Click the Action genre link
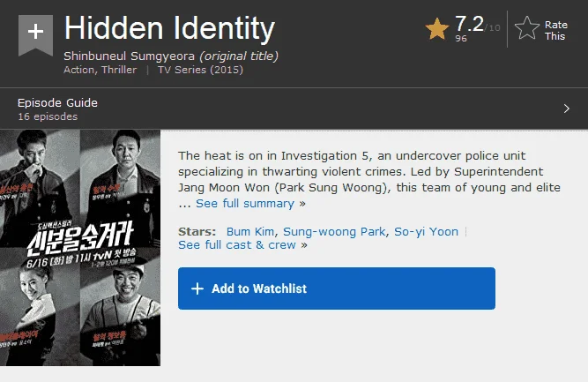The image size is (588, 382). point(78,70)
